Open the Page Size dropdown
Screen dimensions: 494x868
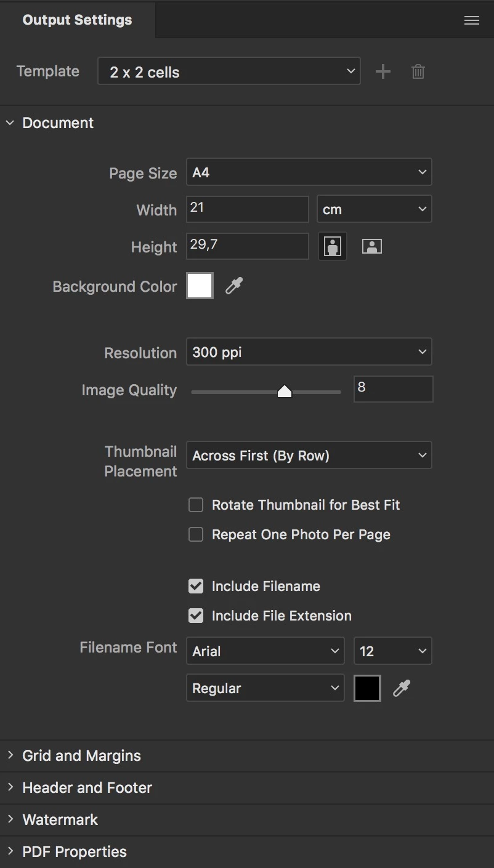click(309, 172)
